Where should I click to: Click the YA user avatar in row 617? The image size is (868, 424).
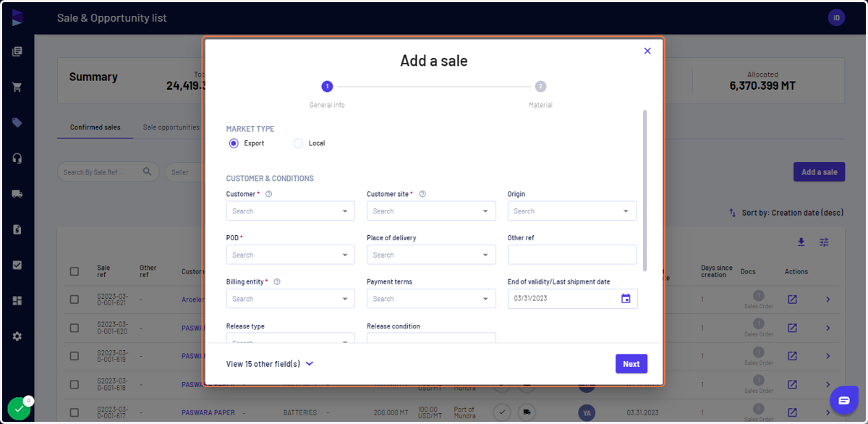click(587, 412)
